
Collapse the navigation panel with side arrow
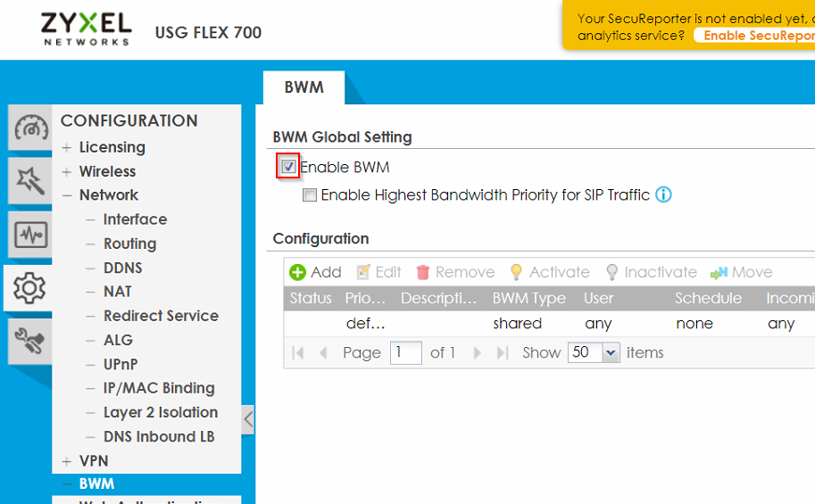[248, 419]
